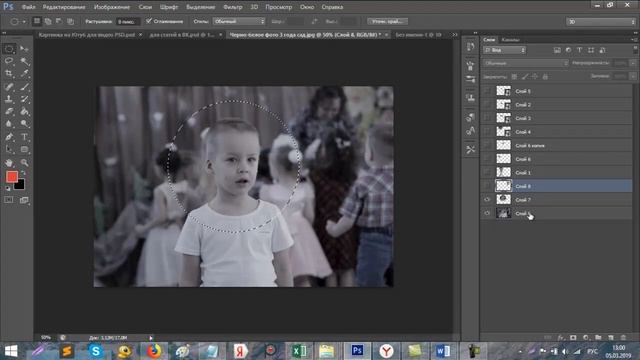The height and width of the screenshot is (360, 640).
Task: Select the Crop tool
Action: 9,74
